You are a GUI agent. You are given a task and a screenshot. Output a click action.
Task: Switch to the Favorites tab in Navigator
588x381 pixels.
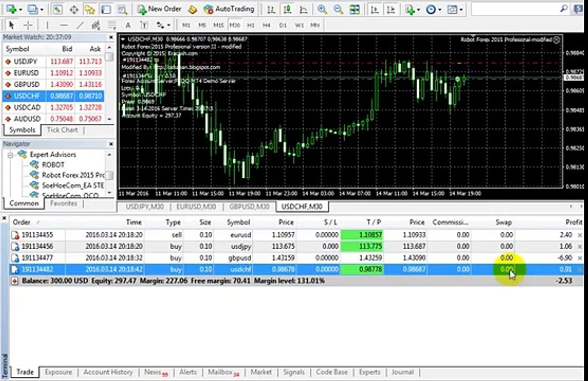point(63,203)
